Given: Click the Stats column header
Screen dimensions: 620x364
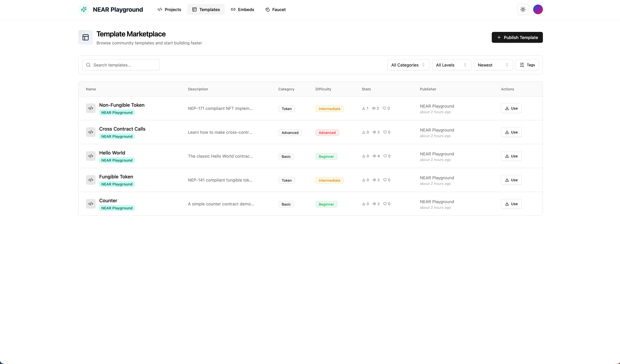Looking at the screenshot, I should (366, 89).
